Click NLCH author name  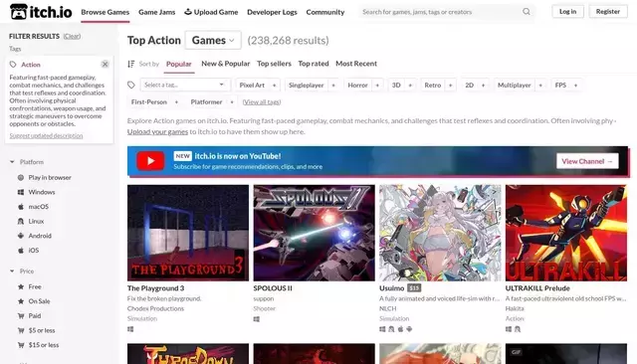(388, 309)
